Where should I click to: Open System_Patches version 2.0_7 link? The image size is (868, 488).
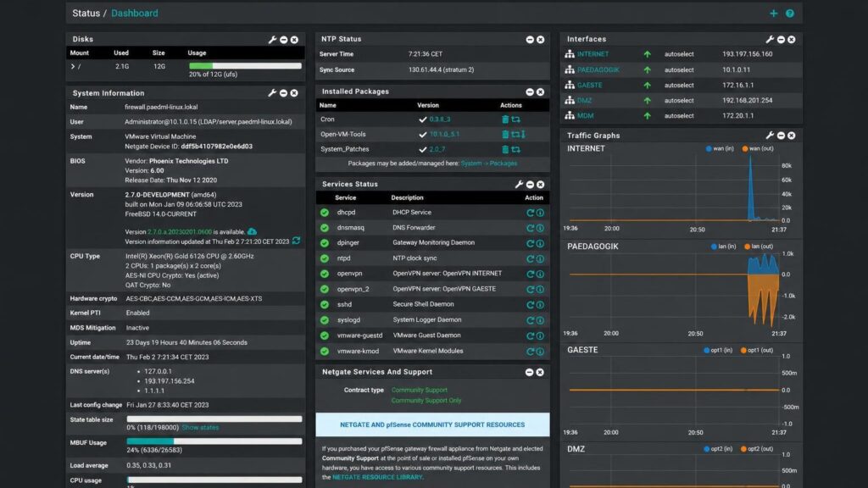[437, 149]
